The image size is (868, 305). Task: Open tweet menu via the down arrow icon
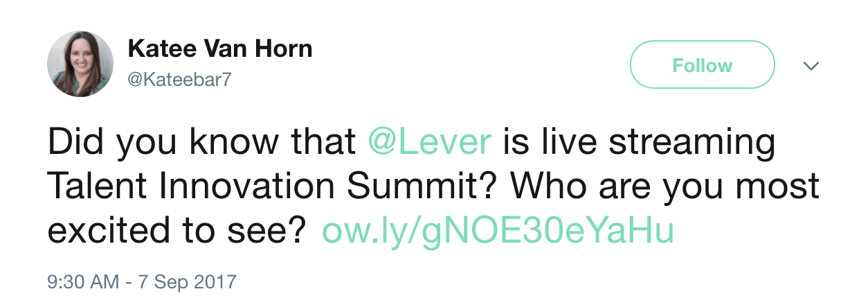(811, 66)
